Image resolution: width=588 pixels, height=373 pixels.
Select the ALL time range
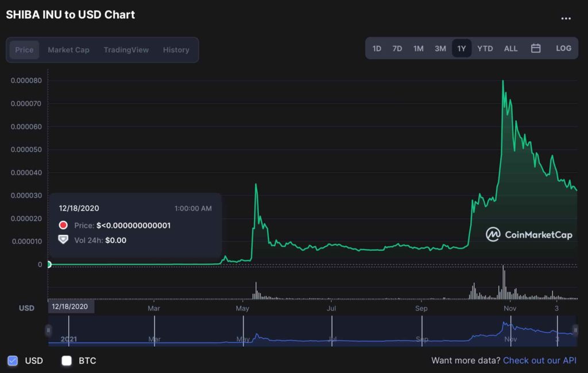[510, 48]
